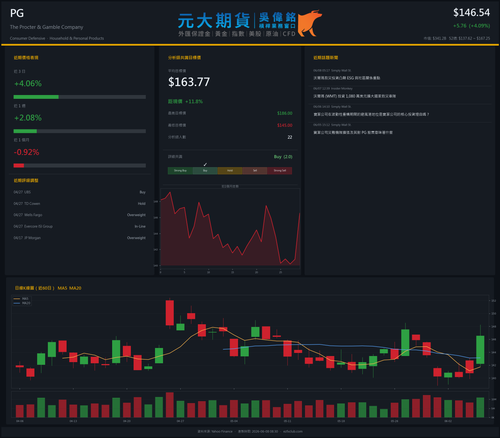The width and height of the screenshot is (500, 438).
Task: Select the Strong Buy segment of rating bar
Action: (180, 171)
